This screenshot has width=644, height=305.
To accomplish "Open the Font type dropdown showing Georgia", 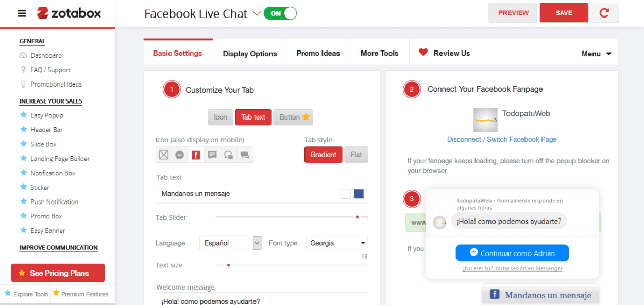I will pyautogui.click(x=337, y=243).
